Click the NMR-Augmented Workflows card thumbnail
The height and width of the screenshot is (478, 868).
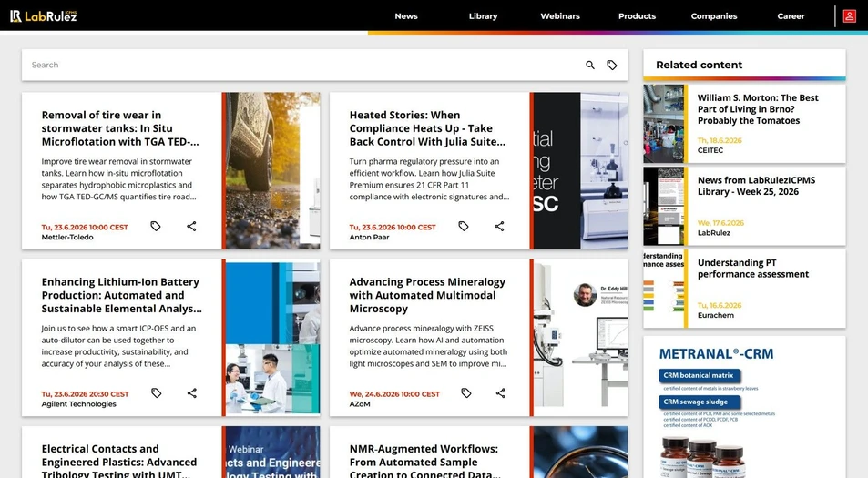pos(581,452)
